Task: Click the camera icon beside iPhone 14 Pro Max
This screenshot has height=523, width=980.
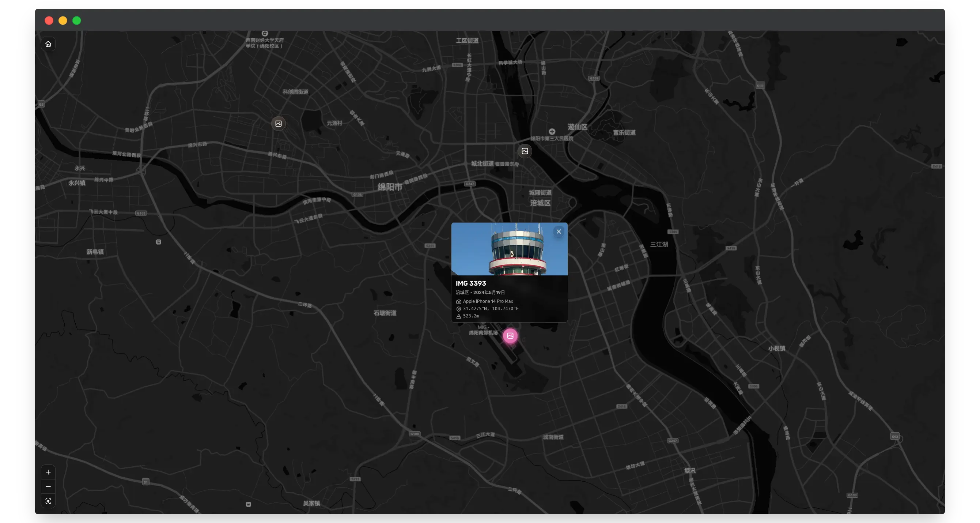Action: point(458,301)
